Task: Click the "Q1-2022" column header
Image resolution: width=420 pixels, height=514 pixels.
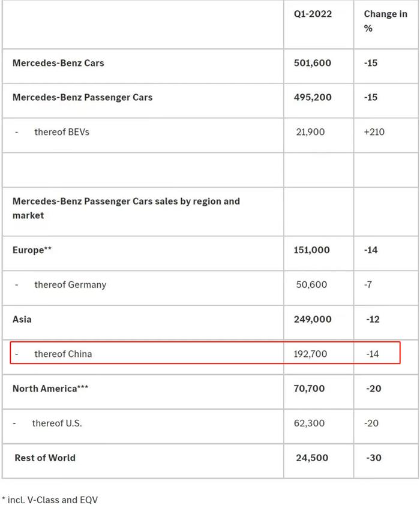Action: pyautogui.click(x=313, y=14)
